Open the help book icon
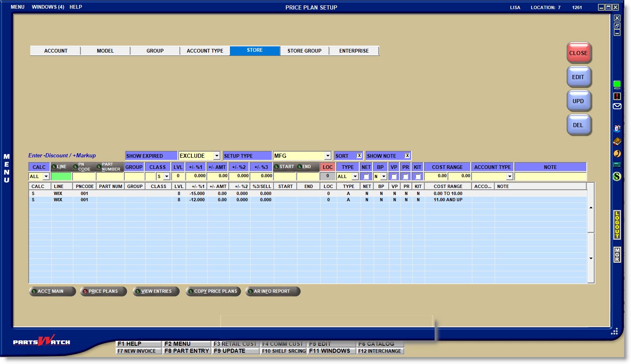Viewport: 631px width, 364px height. pos(617,142)
